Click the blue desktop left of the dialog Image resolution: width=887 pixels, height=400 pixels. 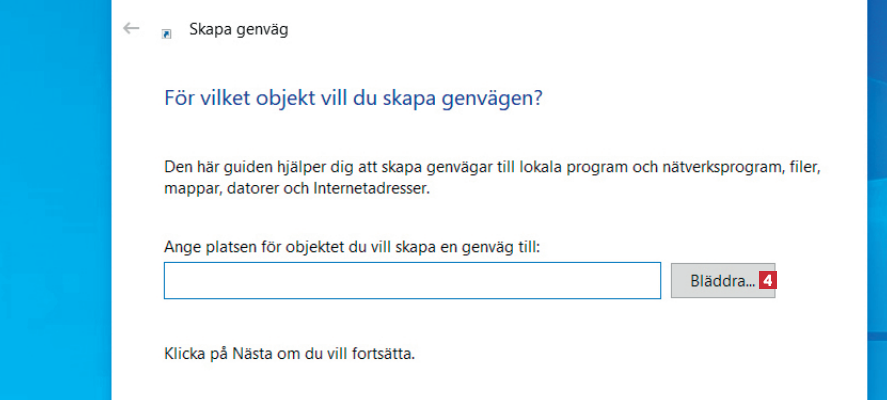click(55, 200)
